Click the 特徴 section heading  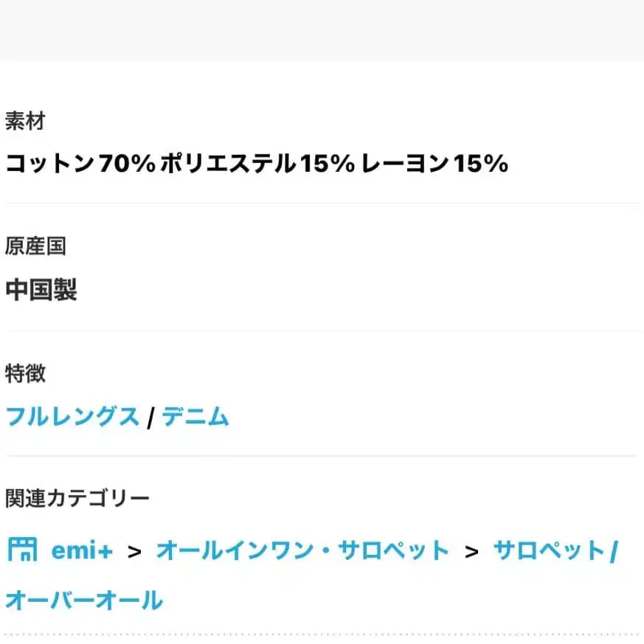pyautogui.click(x=24, y=375)
